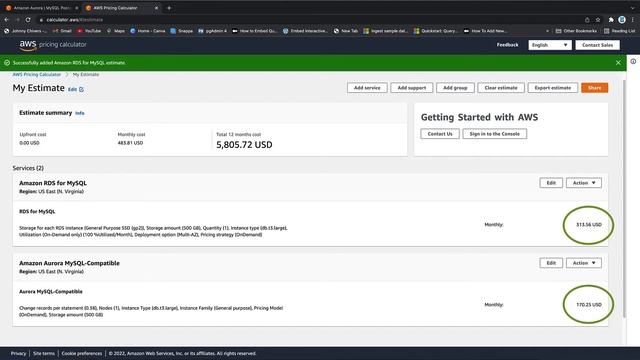Screen dimensions: 640x360
Task: Click the AWS pricing calculator logo
Action: pyautogui.click(x=53, y=45)
